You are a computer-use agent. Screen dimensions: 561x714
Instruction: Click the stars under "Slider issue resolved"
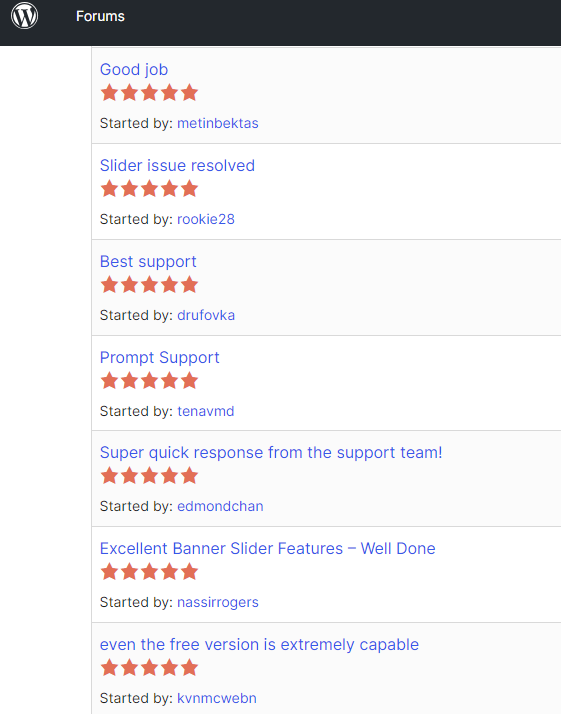point(149,189)
